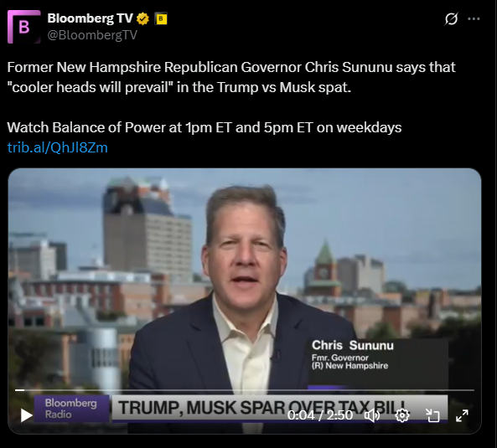
Task: Open the Grok explain icon
Action: coord(451,19)
